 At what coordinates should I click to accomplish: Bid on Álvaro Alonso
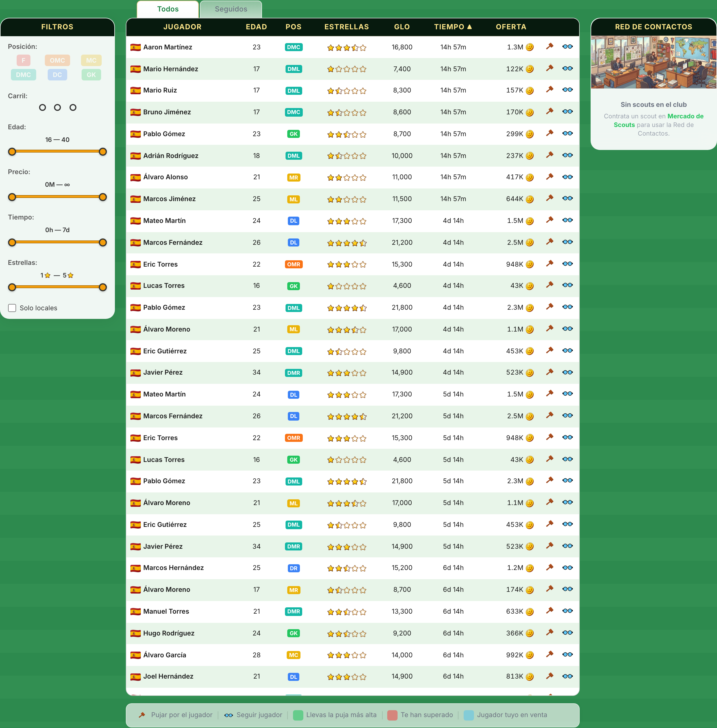pos(550,177)
